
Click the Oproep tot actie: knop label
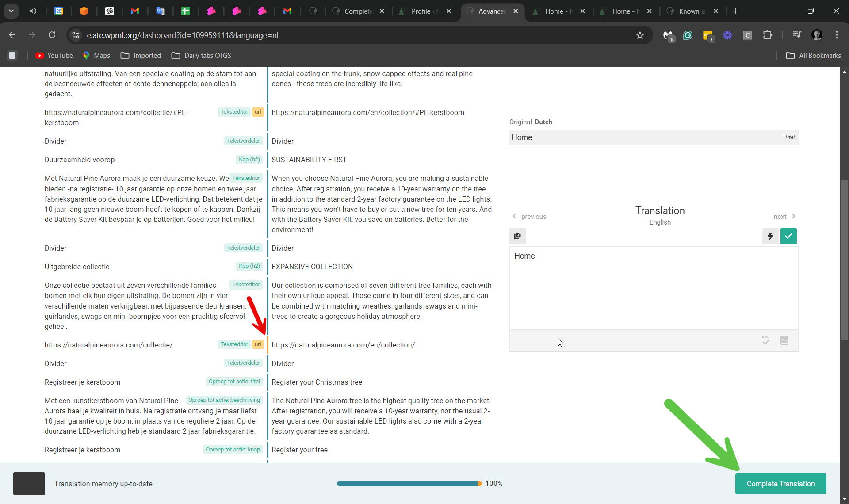coord(233,450)
